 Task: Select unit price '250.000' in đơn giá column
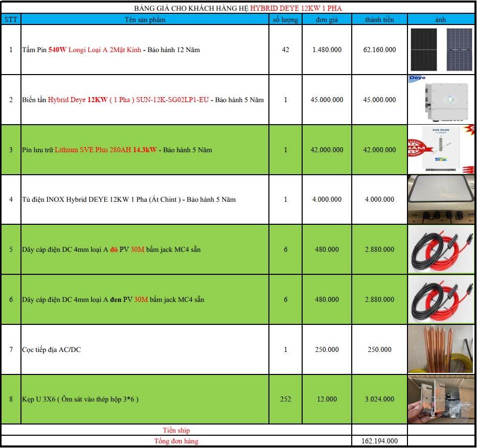point(327,349)
